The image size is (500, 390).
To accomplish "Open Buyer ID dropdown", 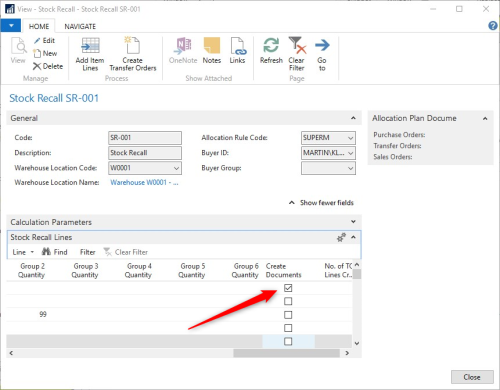I will coord(350,153).
